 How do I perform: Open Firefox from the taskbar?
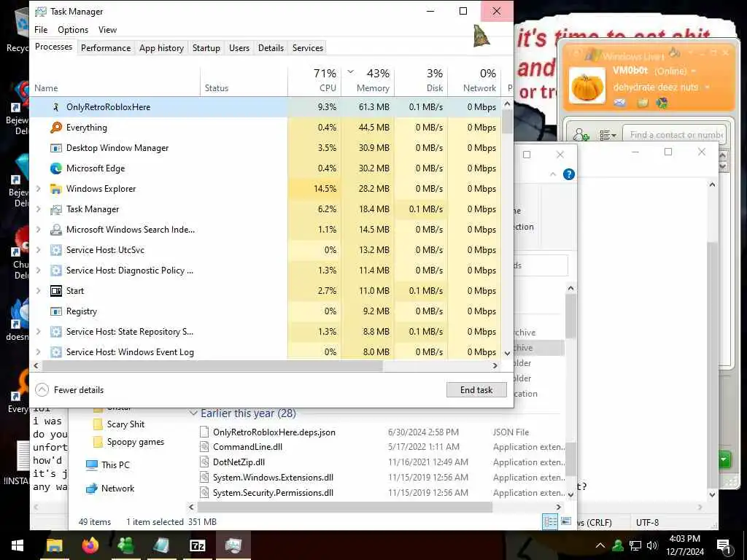pos(90,545)
